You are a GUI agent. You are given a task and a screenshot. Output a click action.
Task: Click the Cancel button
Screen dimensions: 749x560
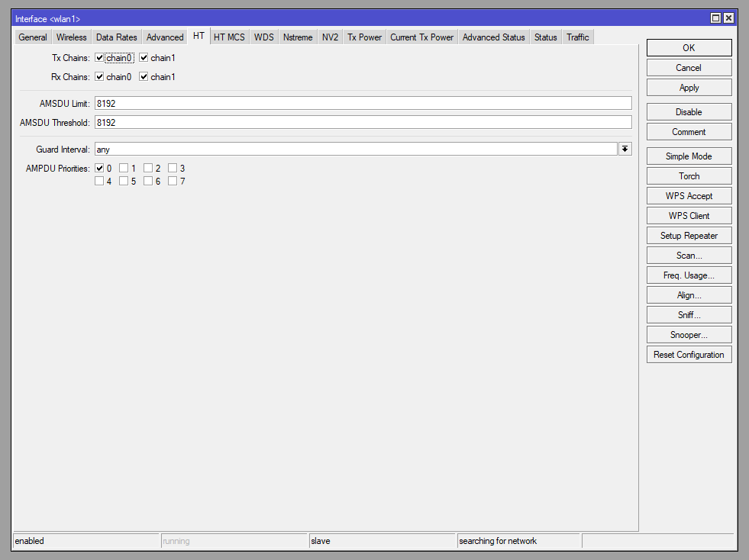(x=689, y=68)
